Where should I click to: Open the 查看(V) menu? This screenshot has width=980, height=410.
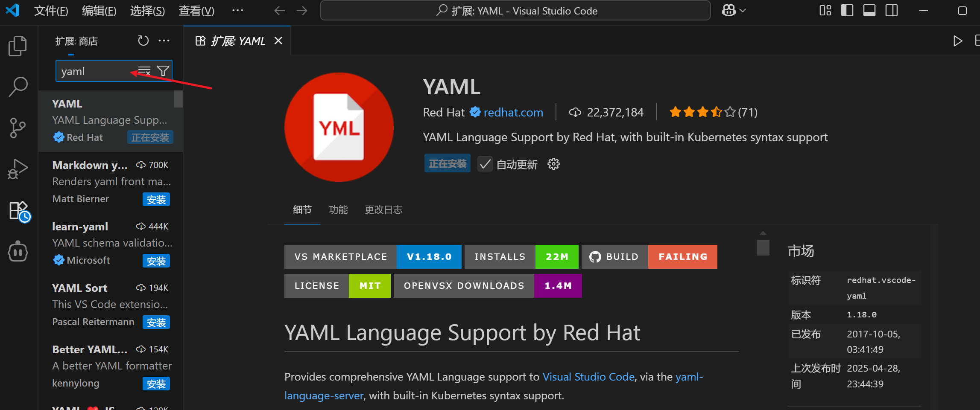click(196, 11)
